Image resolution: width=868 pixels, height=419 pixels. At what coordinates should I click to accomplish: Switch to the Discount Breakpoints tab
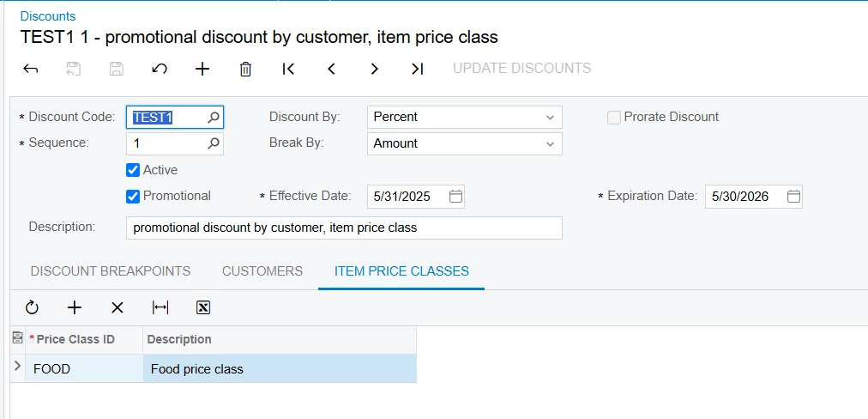click(x=111, y=271)
